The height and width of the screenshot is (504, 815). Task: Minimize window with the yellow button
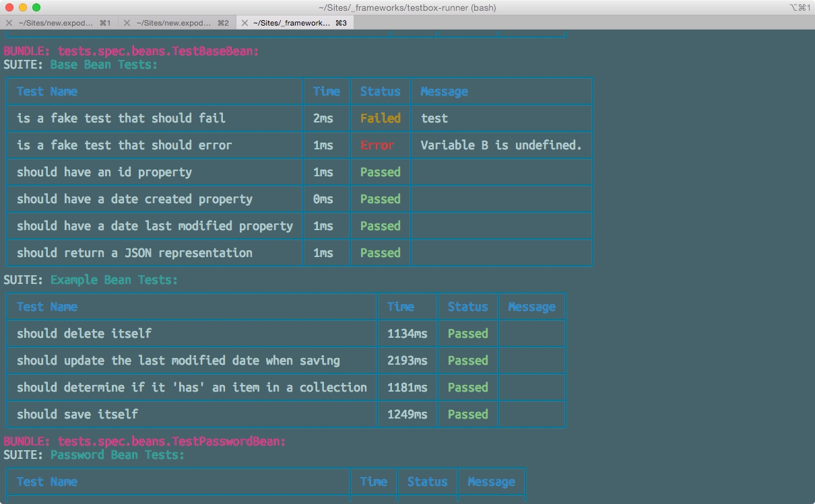23,7
